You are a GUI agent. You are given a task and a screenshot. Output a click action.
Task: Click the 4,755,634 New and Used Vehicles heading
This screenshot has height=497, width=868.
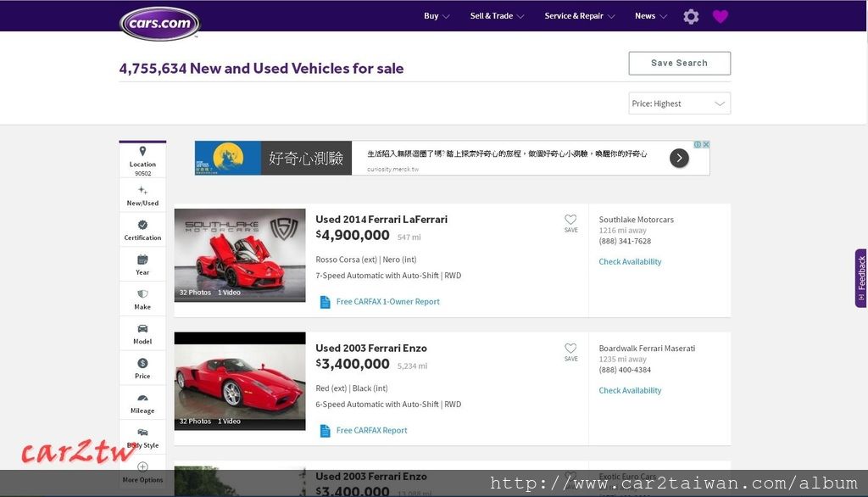pos(261,68)
